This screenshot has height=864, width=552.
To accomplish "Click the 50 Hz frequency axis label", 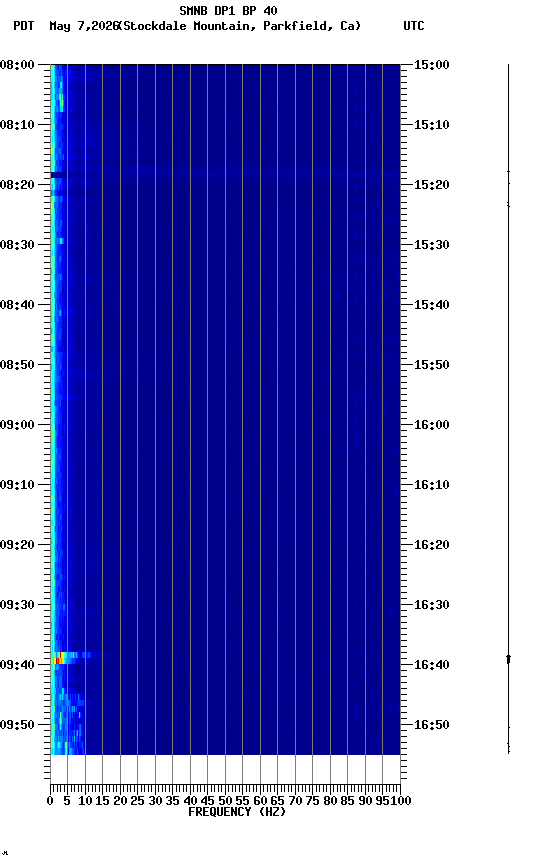I will point(225,801).
